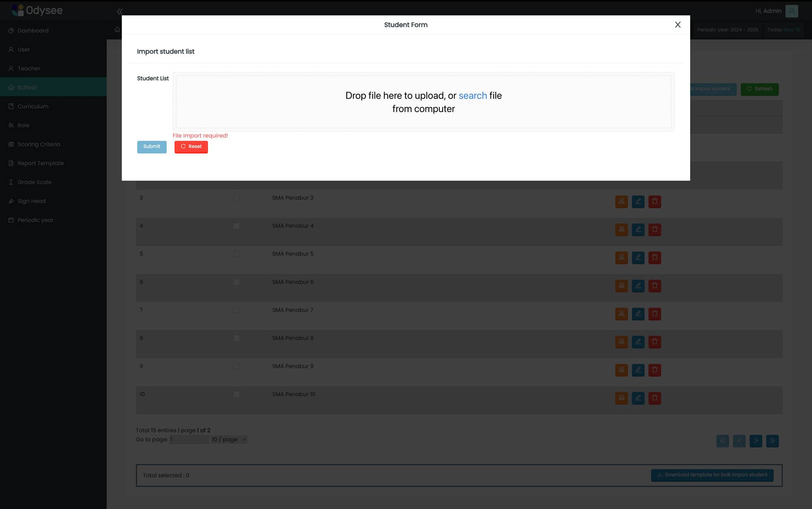Click the edit icon for SMA Penabur 10
812x509 pixels.
click(x=638, y=398)
